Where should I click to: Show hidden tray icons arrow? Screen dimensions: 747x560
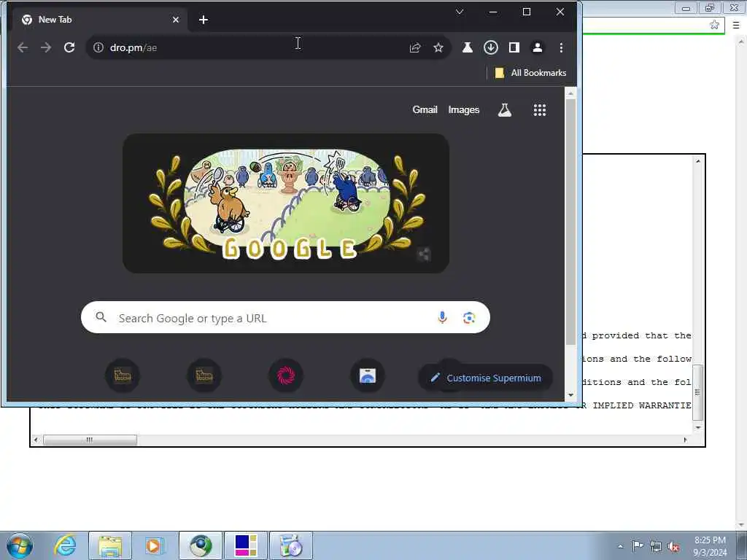[620, 546]
